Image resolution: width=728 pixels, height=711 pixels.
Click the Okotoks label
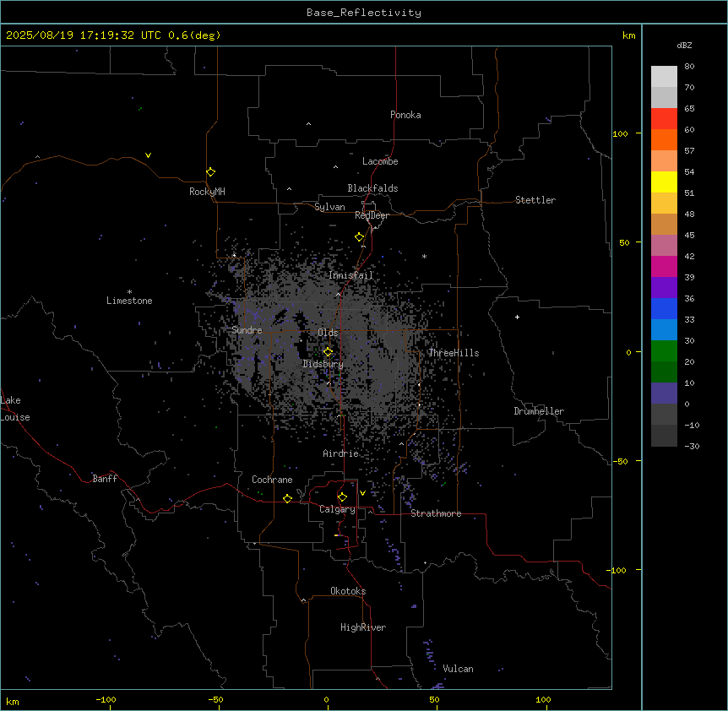tap(348, 591)
